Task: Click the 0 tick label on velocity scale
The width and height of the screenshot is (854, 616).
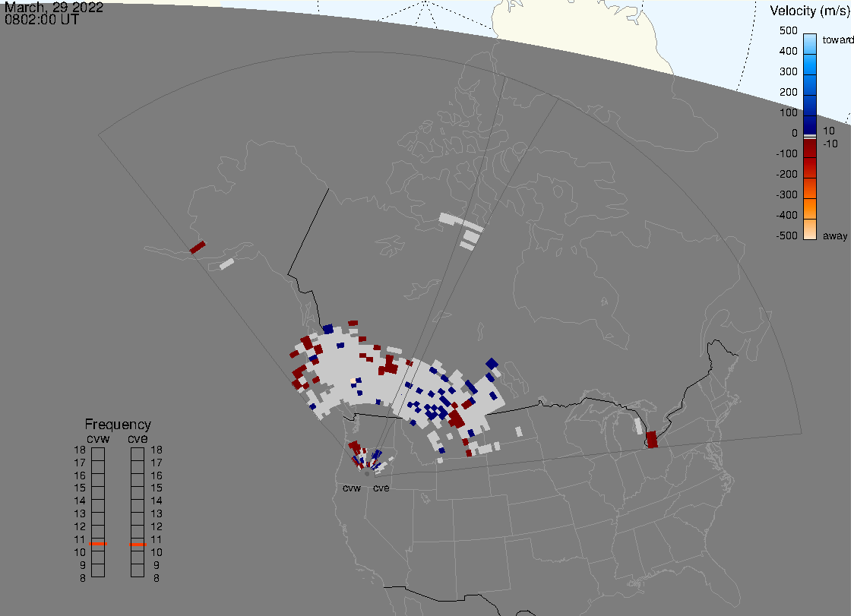Action: click(x=795, y=134)
